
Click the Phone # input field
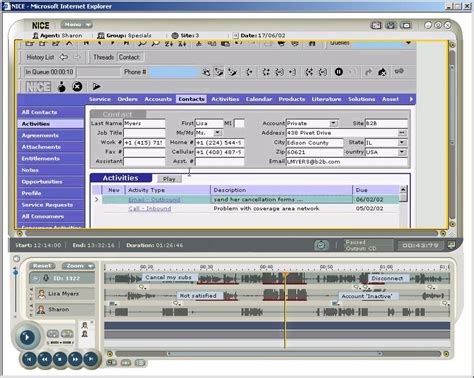[x=174, y=72]
